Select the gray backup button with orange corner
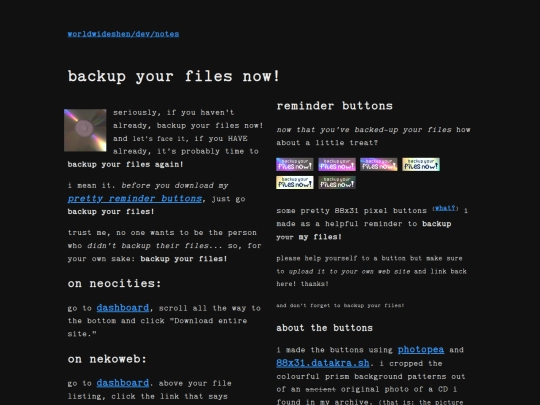Image resolution: width=540 pixels, height=405 pixels. pyautogui.click(x=379, y=164)
